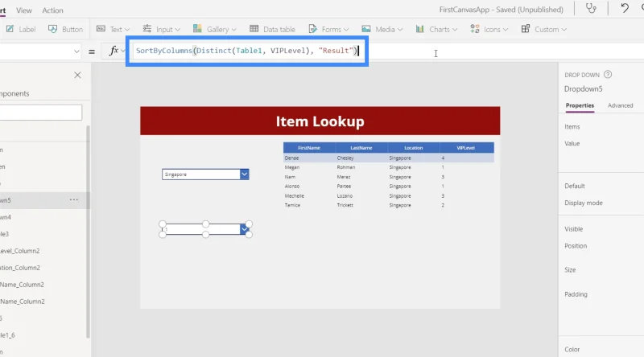Image resolution: width=644 pixels, height=357 pixels.
Task: Click the Color property label
Action: [x=572, y=350]
